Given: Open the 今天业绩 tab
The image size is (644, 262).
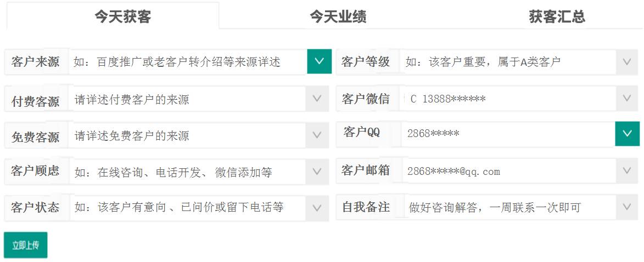Looking at the screenshot, I should tap(338, 16).
